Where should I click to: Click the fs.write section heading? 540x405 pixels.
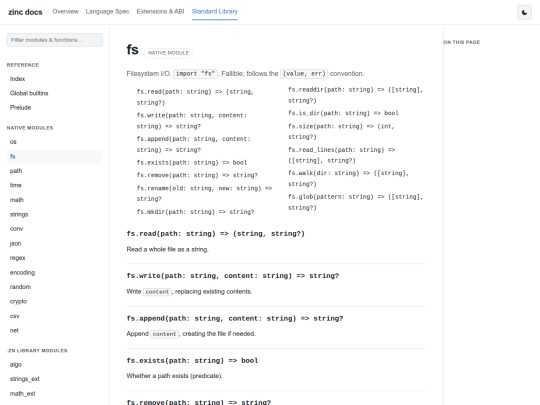pos(233,276)
